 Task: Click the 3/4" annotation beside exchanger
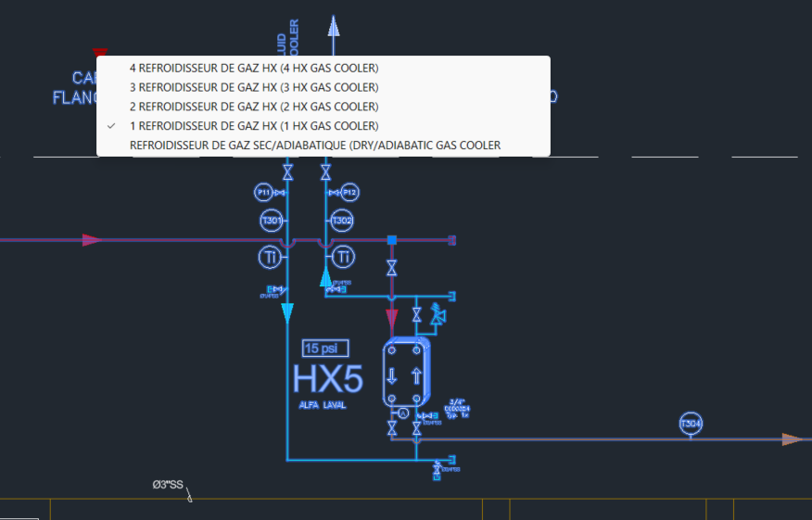(457, 408)
